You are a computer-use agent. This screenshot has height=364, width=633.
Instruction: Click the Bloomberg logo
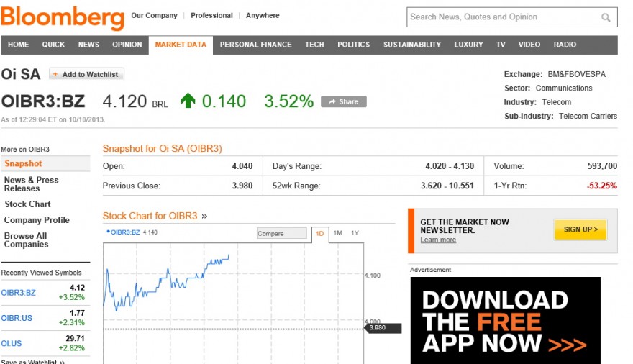63,18
